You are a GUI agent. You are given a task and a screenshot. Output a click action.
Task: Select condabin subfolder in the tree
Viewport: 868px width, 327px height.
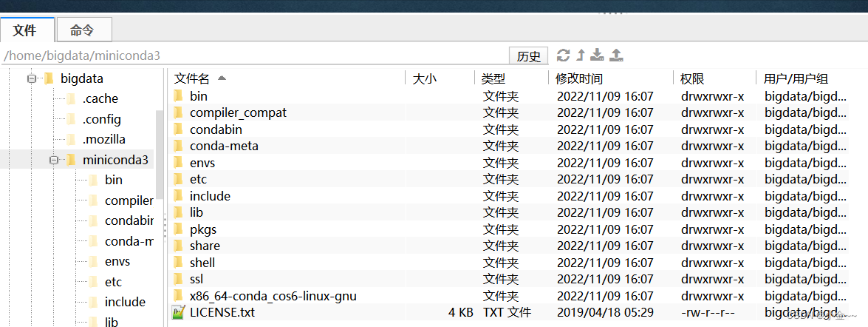(x=129, y=220)
